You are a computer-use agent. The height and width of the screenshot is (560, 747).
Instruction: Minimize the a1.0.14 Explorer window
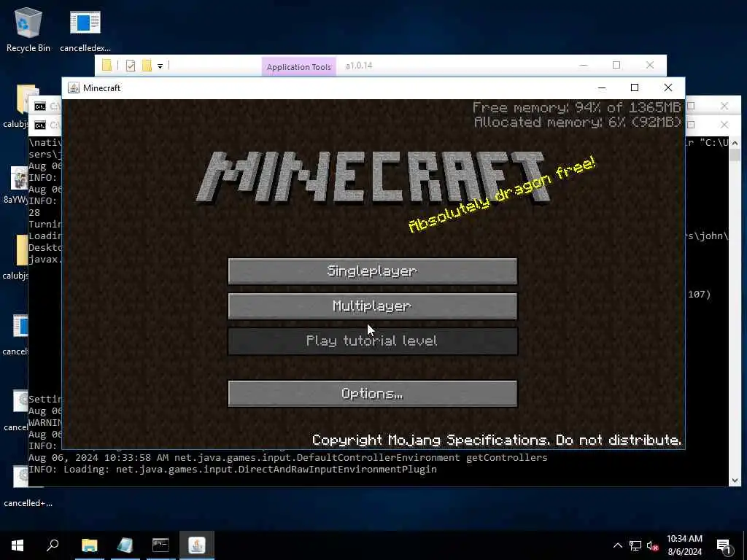point(584,65)
